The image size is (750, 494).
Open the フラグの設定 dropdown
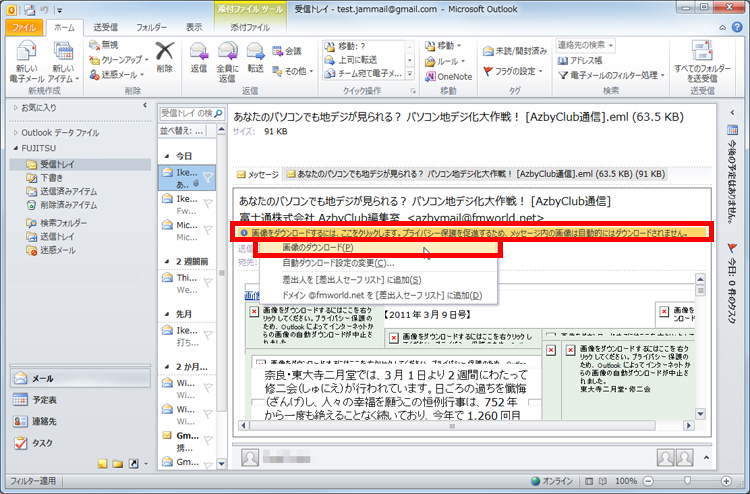coord(513,71)
